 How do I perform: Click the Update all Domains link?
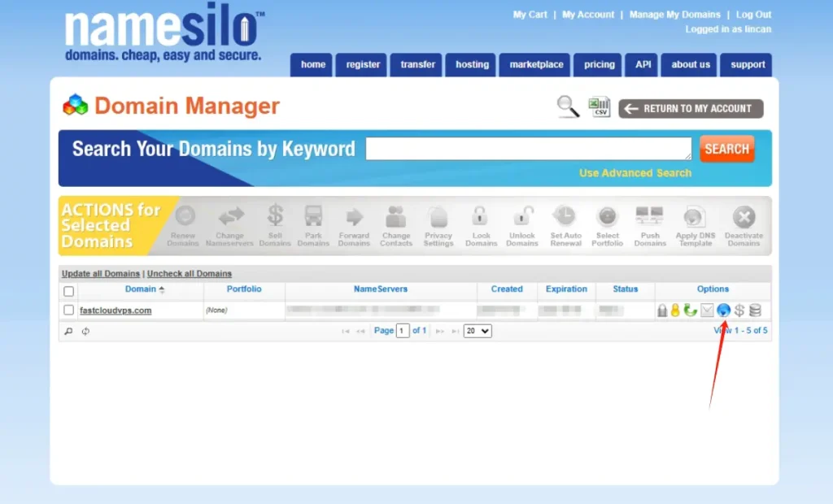[100, 273]
